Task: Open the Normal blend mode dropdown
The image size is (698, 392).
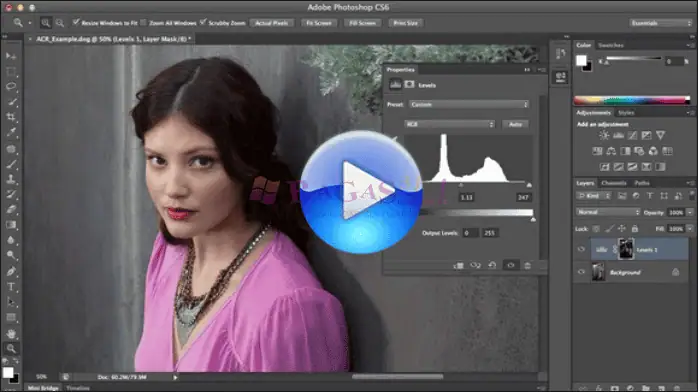Action: click(608, 212)
